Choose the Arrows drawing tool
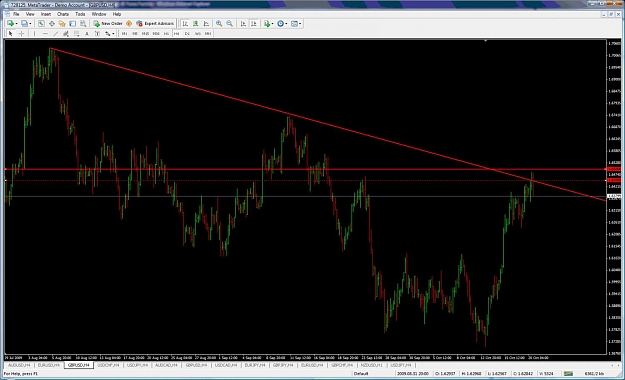 click(x=108, y=33)
